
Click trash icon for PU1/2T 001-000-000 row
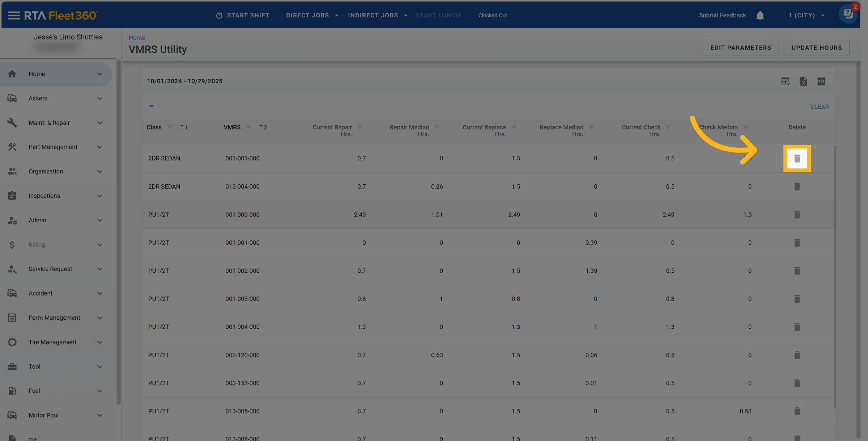coord(797,215)
